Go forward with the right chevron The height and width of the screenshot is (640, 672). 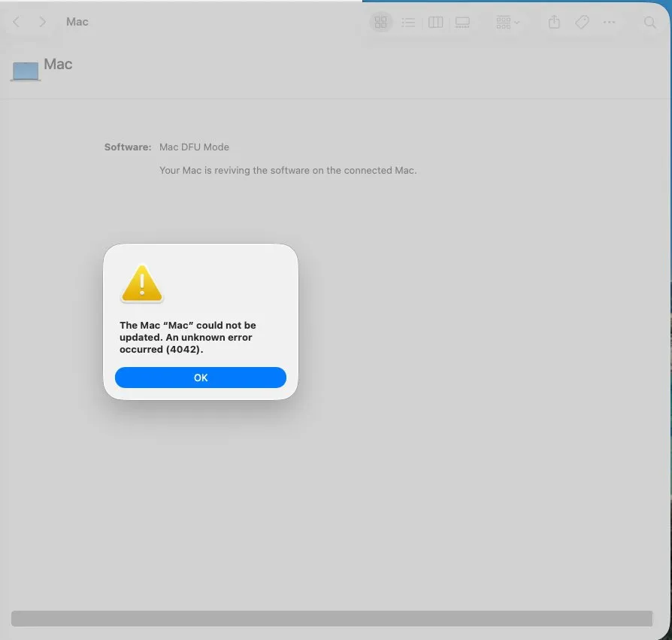pyautogui.click(x=42, y=22)
